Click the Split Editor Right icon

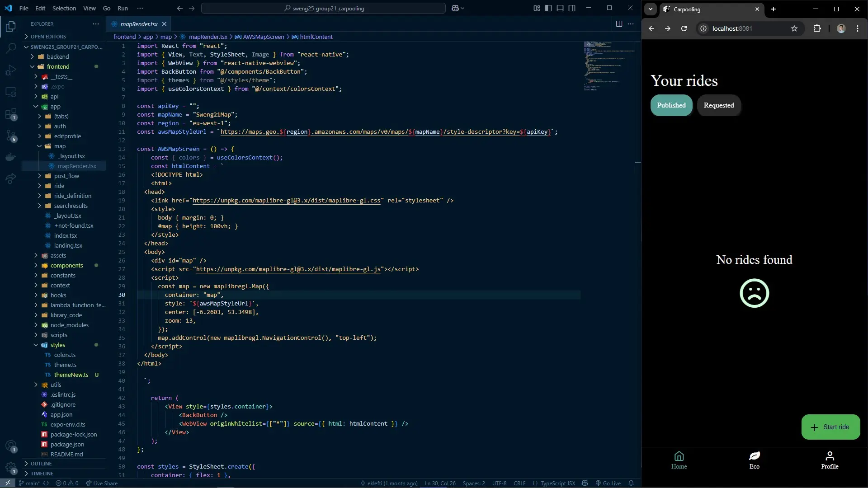pyautogui.click(x=619, y=24)
